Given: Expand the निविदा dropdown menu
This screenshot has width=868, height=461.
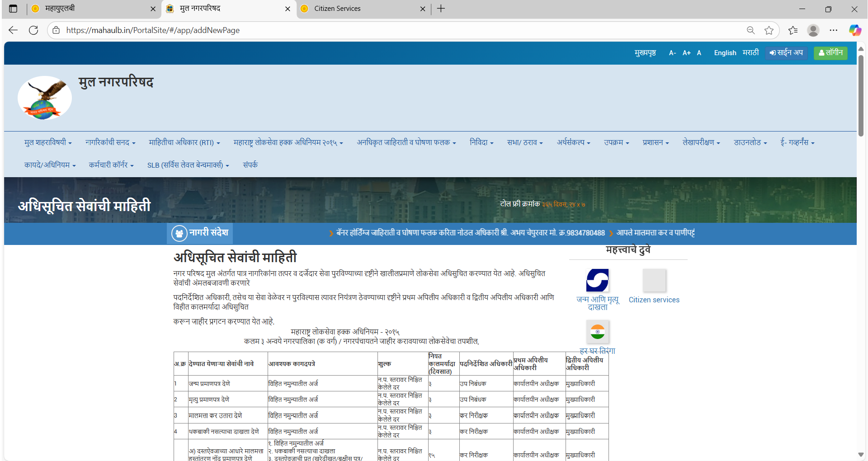Looking at the screenshot, I should (x=481, y=143).
